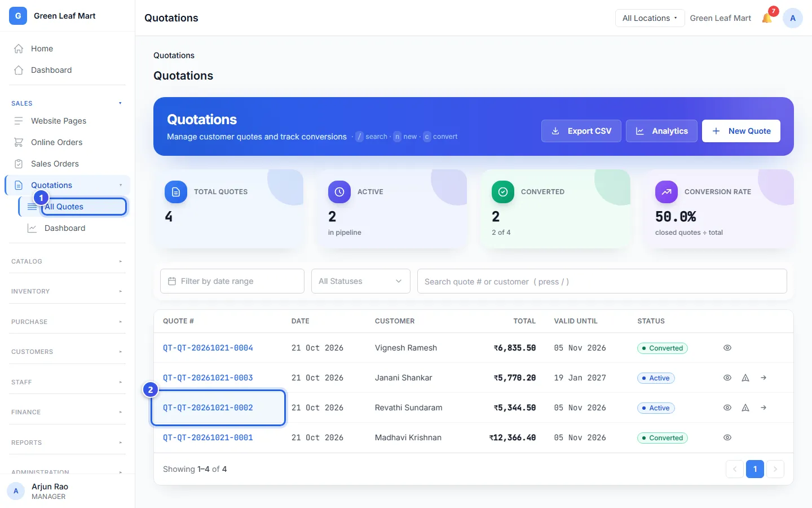Image resolution: width=812 pixels, height=508 pixels.
Task: Convert Janani Shankar quote using arrow icon
Action: [x=764, y=378]
